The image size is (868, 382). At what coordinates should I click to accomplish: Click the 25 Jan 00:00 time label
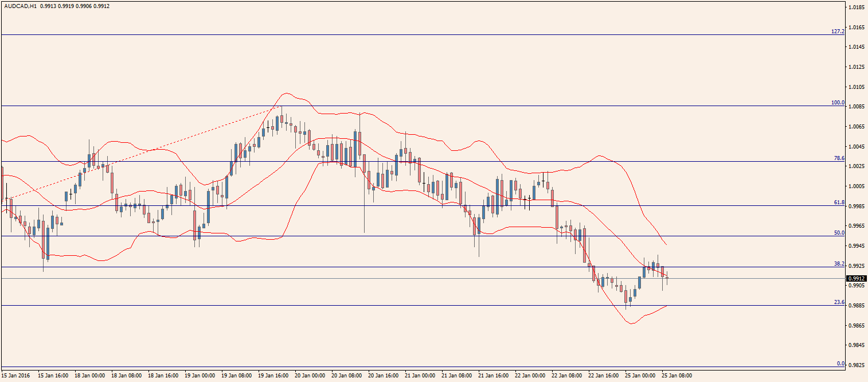click(640, 376)
